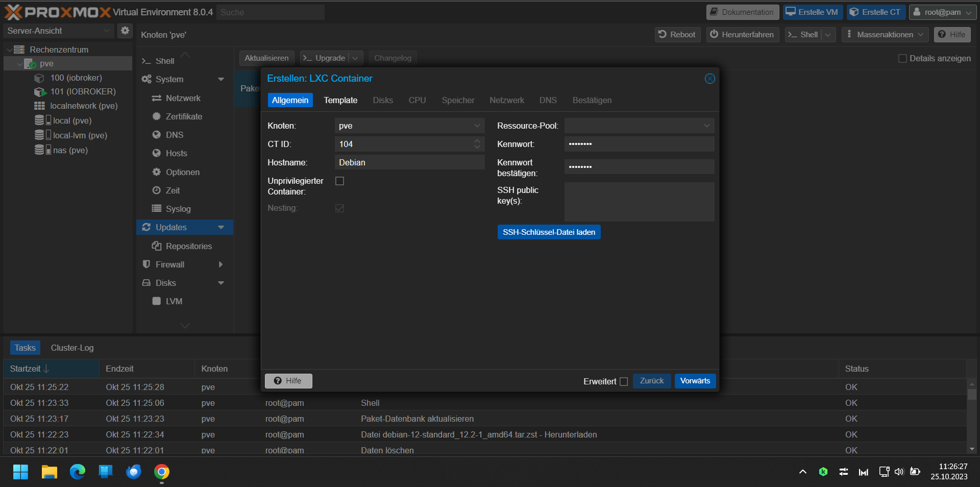Image resolution: width=980 pixels, height=487 pixels.
Task: Open localnetwork (pve) in the tree
Action: pos(84,106)
